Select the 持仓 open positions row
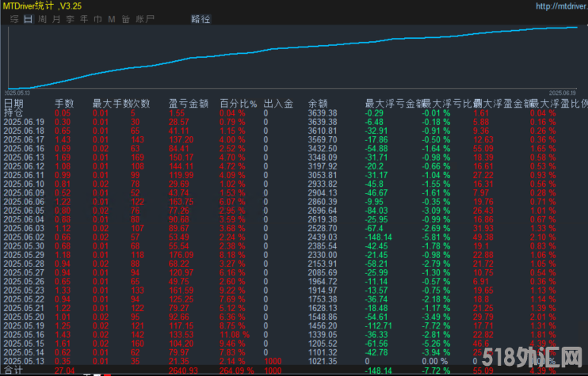 13,113
